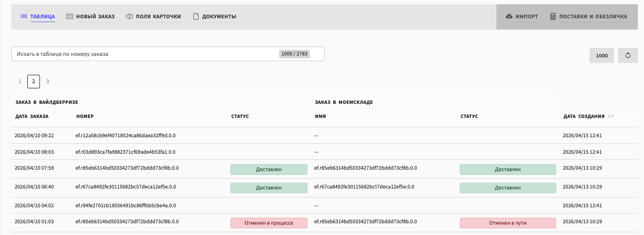
Task: Click Wildberries number in 01:03 row
Action: coord(127,221)
